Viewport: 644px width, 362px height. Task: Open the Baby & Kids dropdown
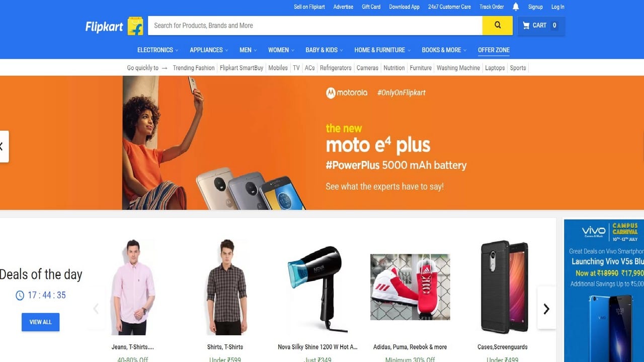pyautogui.click(x=324, y=50)
